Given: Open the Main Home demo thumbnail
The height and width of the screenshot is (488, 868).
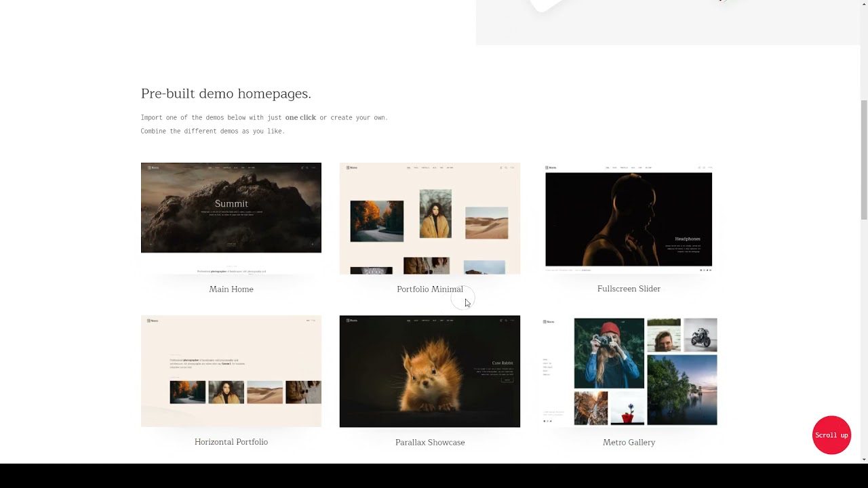Looking at the screenshot, I should coord(231,218).
